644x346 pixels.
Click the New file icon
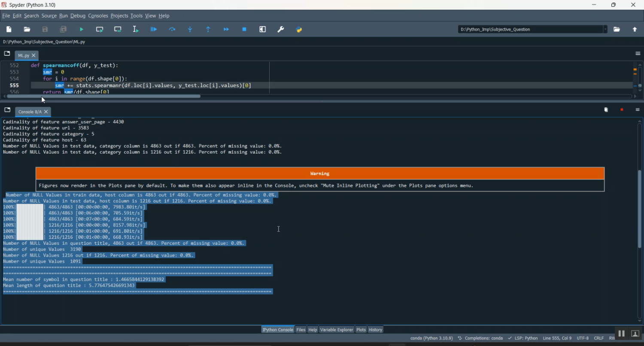click(9, 30)
